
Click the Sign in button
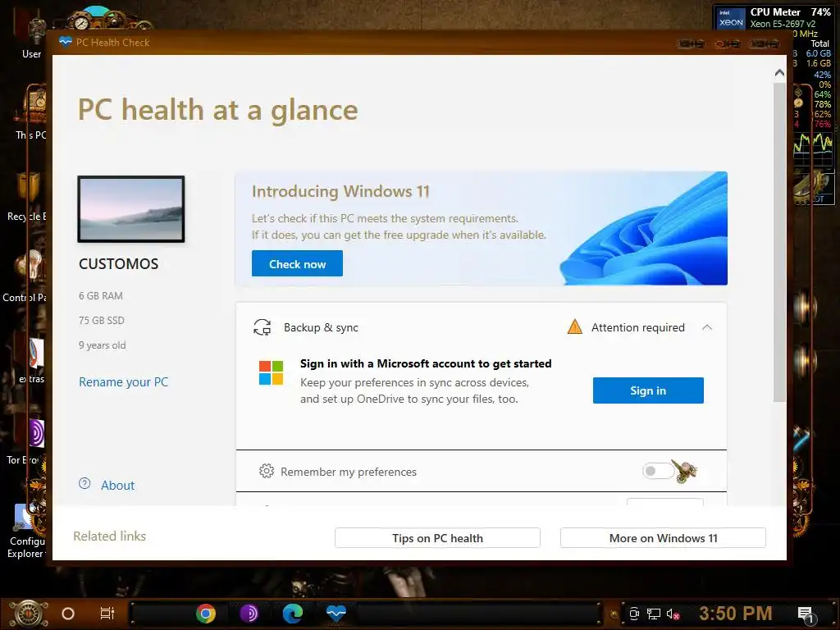point(648,390)
